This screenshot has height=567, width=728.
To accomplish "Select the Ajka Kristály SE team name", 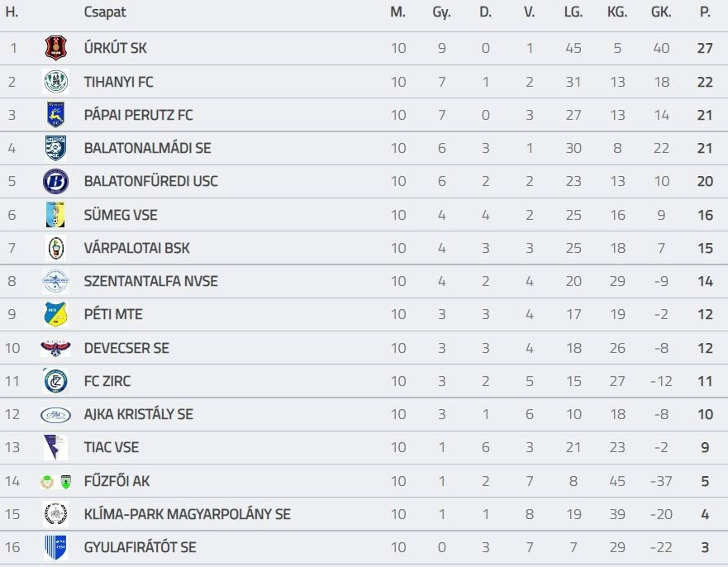I will 138,414.
